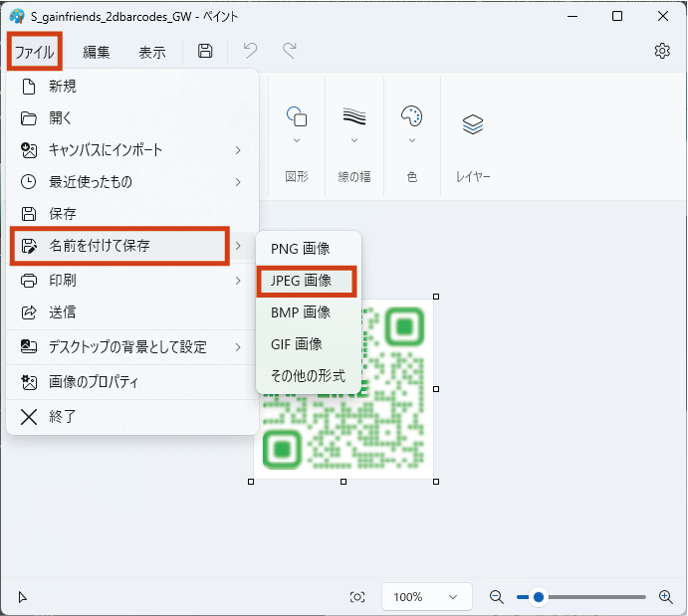The width and height of the screenshot is (688, 616).
Task: Save as PNG 画像
Action: coord(308,249)
